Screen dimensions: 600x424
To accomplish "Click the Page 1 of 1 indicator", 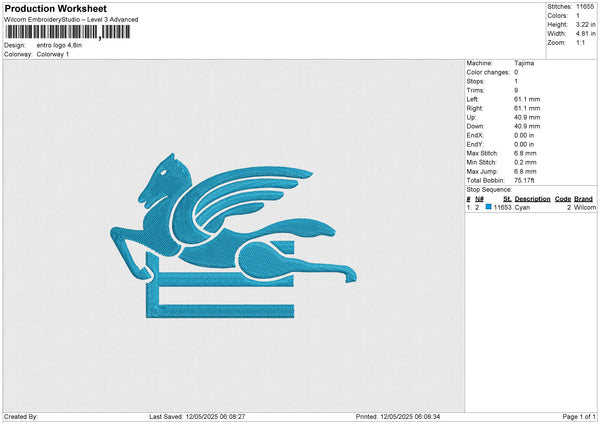I will [x=579, y=417].
